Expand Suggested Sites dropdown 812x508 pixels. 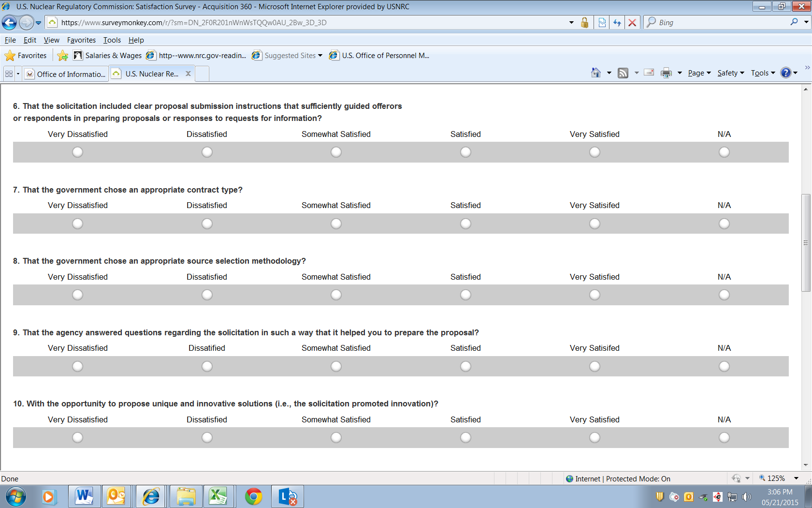(320, 56)
